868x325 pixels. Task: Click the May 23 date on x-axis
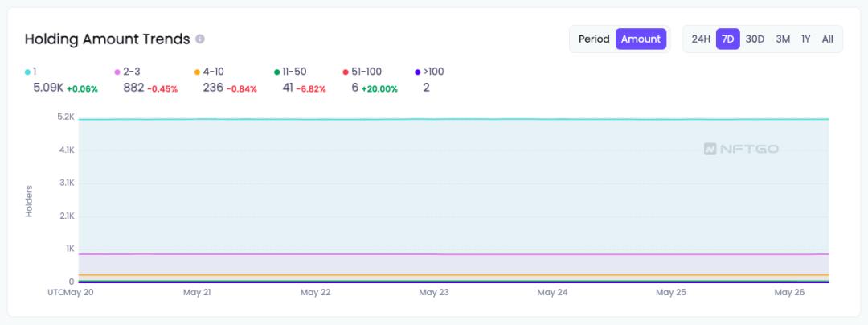pos(434,293)
